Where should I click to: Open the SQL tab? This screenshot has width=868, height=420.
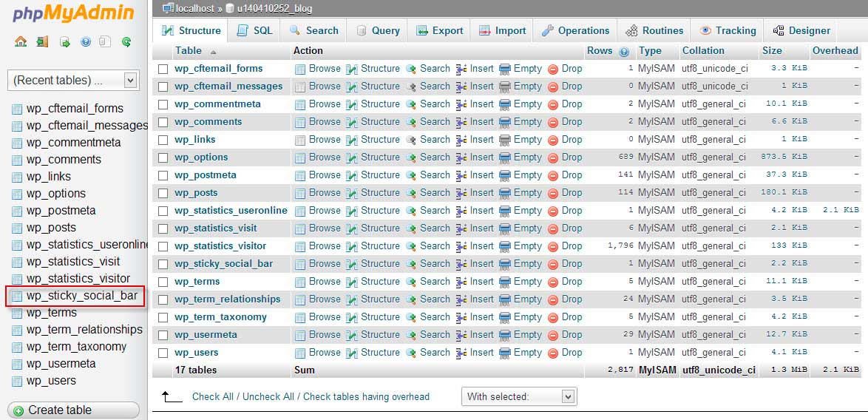[254, 31]
